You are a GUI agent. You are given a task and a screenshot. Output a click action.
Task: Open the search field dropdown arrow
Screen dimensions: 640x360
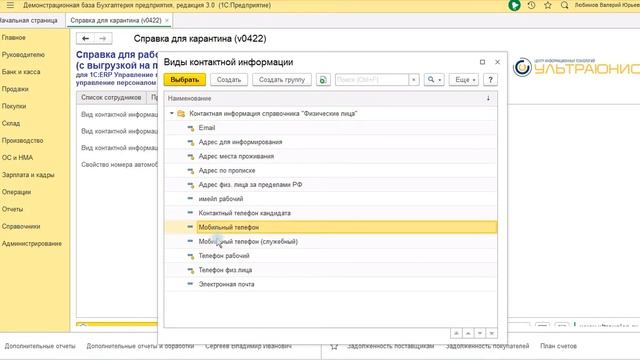[414, 80]
